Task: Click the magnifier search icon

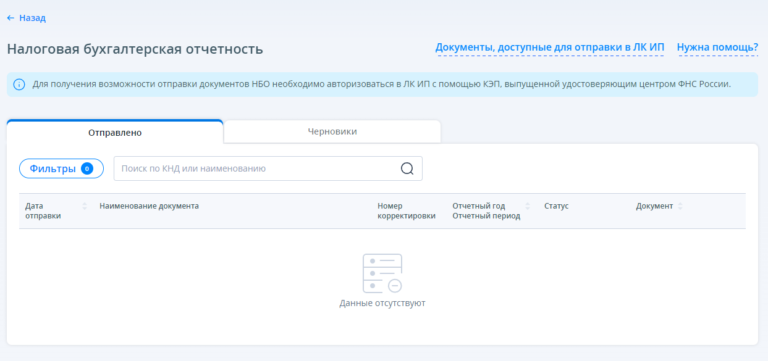Action: coord(407,168)
